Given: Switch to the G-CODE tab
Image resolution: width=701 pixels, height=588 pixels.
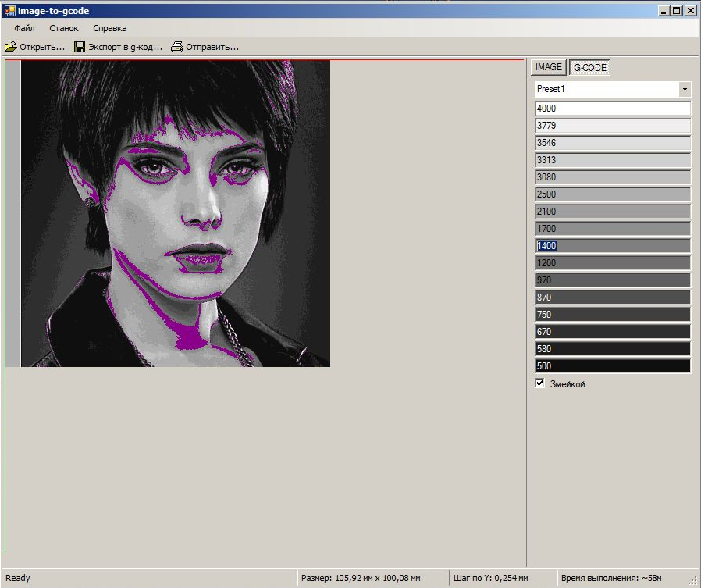Looking at the screenshot, I should click(x=589, y=67).
